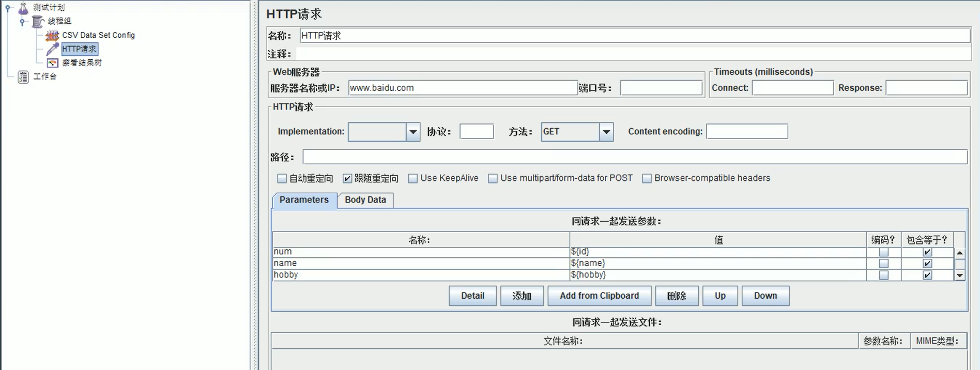This screenshot has width=980, height=370.
Task: Select 线程组 node in tree
Action: [x=59, y=21]
